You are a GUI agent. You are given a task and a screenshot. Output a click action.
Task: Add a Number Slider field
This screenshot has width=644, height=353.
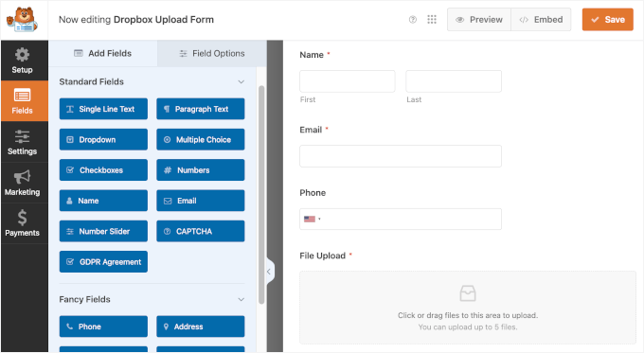(103, 231)
